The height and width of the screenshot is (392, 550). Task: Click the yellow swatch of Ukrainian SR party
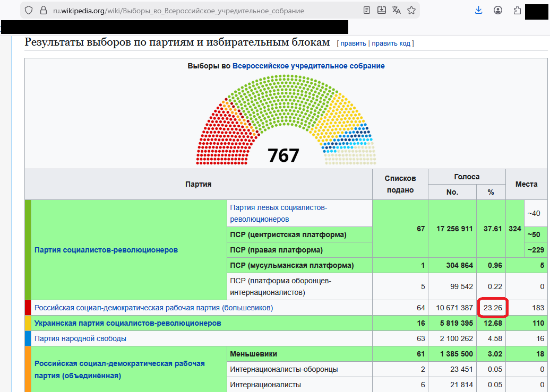click(x=28, y=323)
